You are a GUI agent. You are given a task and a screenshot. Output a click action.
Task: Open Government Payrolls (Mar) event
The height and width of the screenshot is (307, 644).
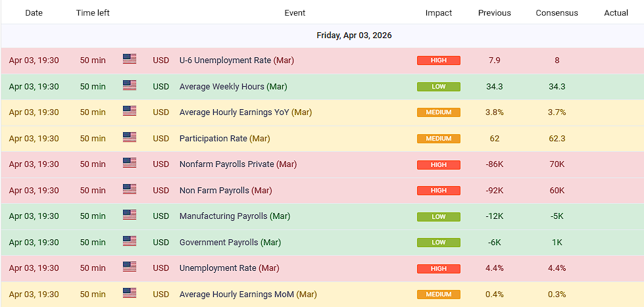(x=230, y=243)
